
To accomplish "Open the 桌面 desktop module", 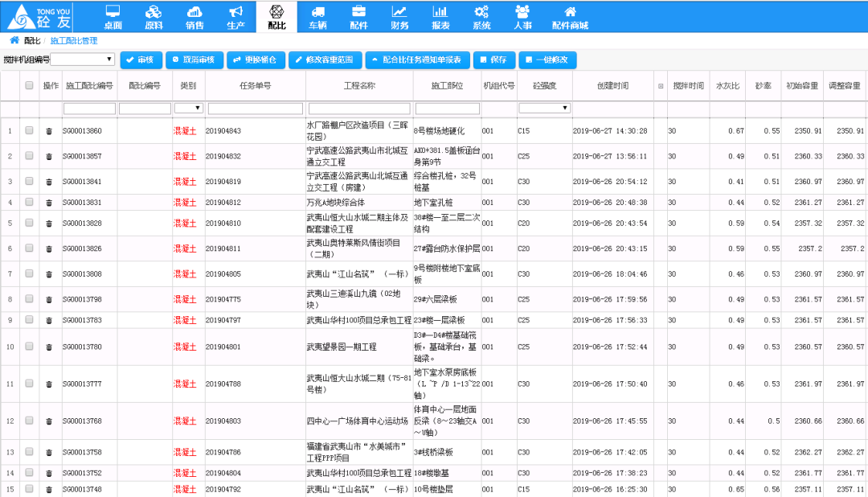I will [113, 17].
